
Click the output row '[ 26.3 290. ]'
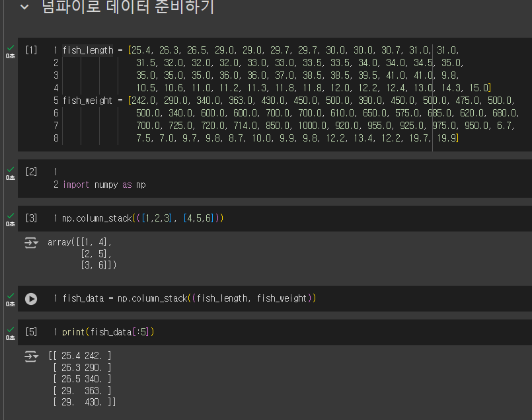pos(82,368)
